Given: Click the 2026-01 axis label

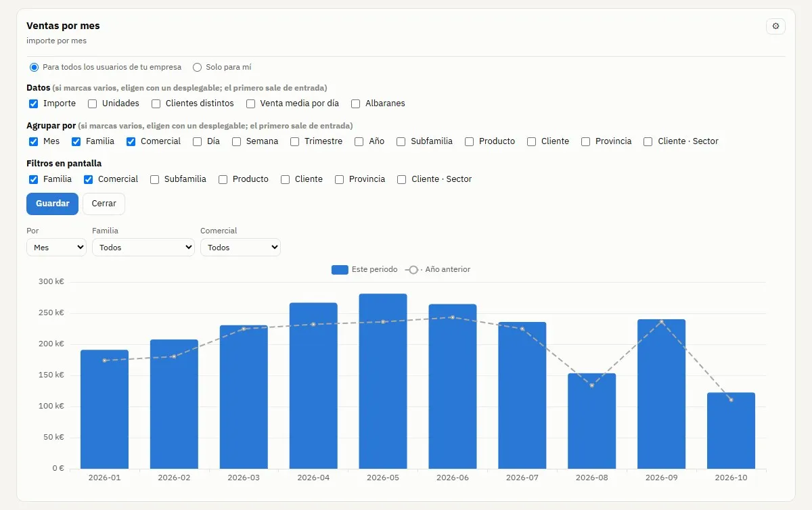Looking at the screenshot, I should (104, 478).
